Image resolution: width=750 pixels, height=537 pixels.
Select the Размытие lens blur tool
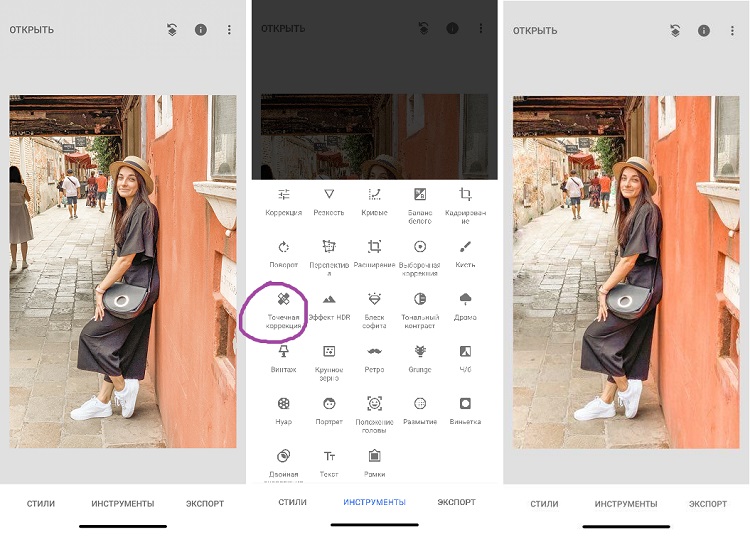pyautogui.click(x=420, y=412)
